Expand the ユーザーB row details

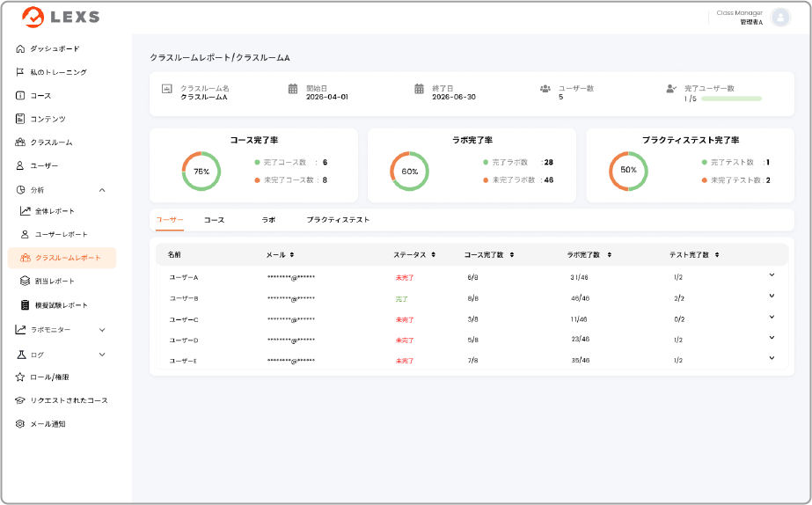(x=772, y=296)
